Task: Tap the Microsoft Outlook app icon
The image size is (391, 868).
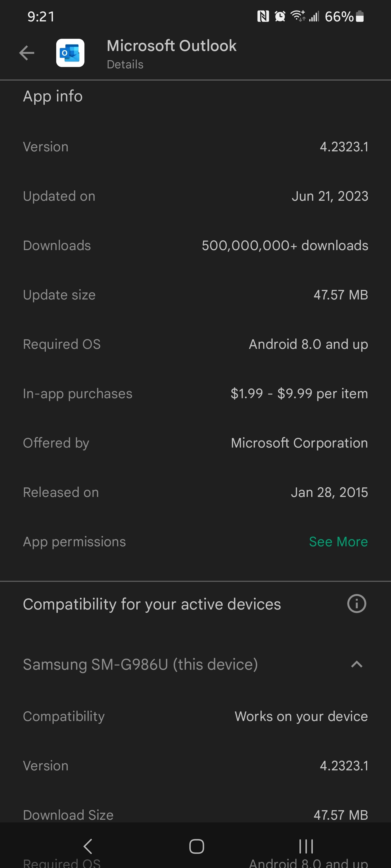Action: (x=70, y=53)
